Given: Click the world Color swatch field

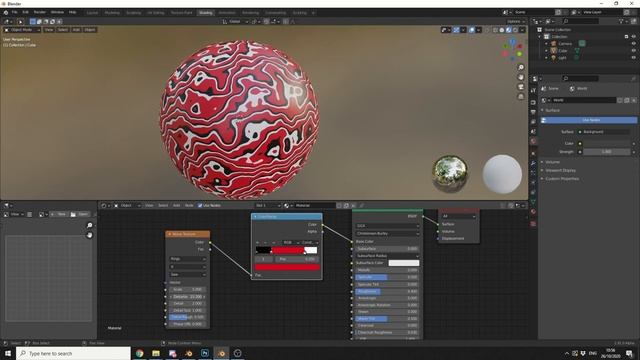Looking at the screenshot, I should (607, 143).
